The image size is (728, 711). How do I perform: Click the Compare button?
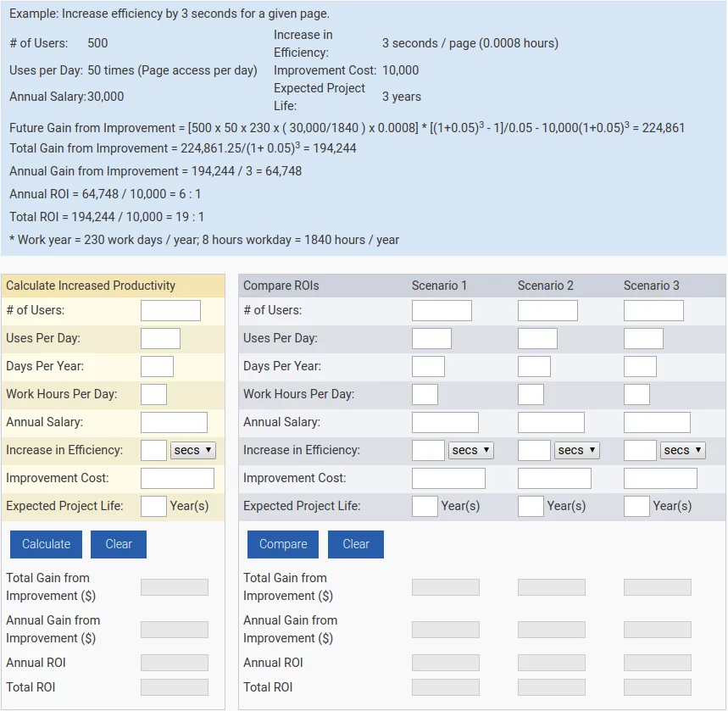tap(283, 544)
